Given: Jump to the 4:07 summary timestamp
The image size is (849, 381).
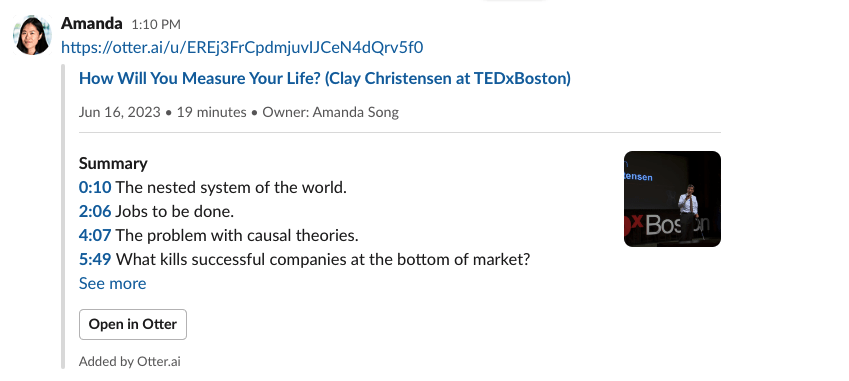Looking at the screenshot, I should pyautogui.click(x=95, y=235).
